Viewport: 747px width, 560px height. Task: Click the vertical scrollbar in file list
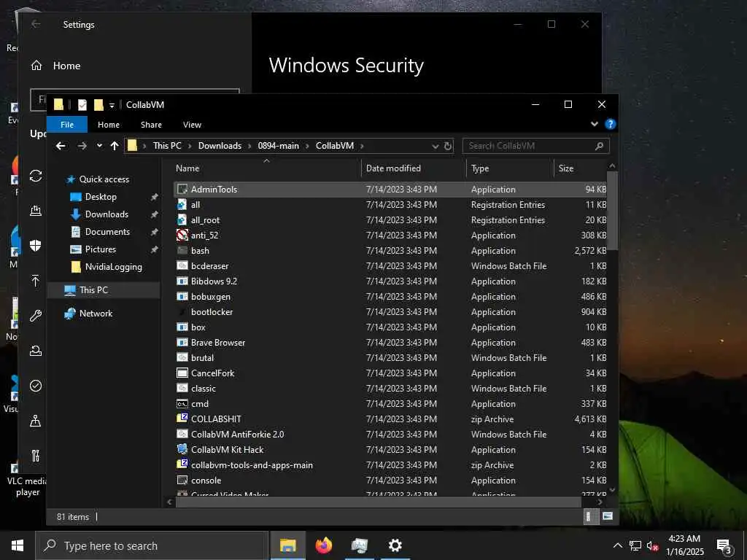(612, 209)
